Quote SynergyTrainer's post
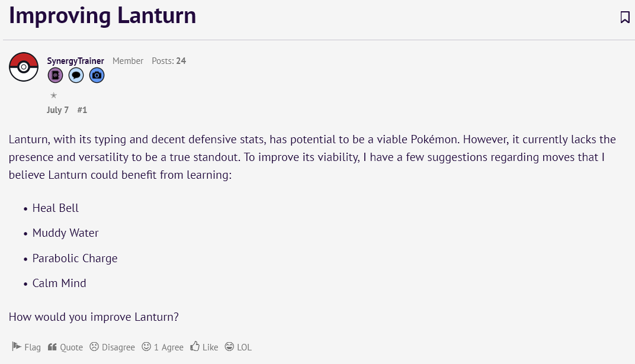The width and height of the screenshot is (635, 364). 65,347
